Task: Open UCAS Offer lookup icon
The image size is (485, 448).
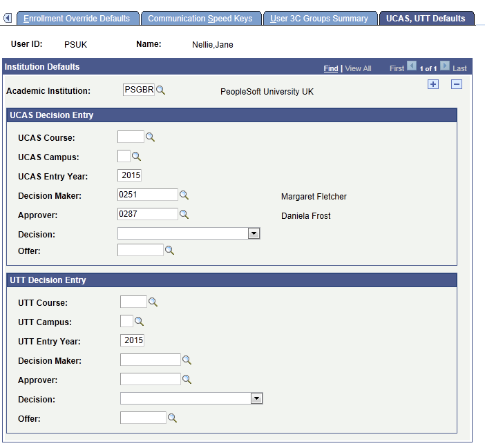Action: (x=169, y=251)
